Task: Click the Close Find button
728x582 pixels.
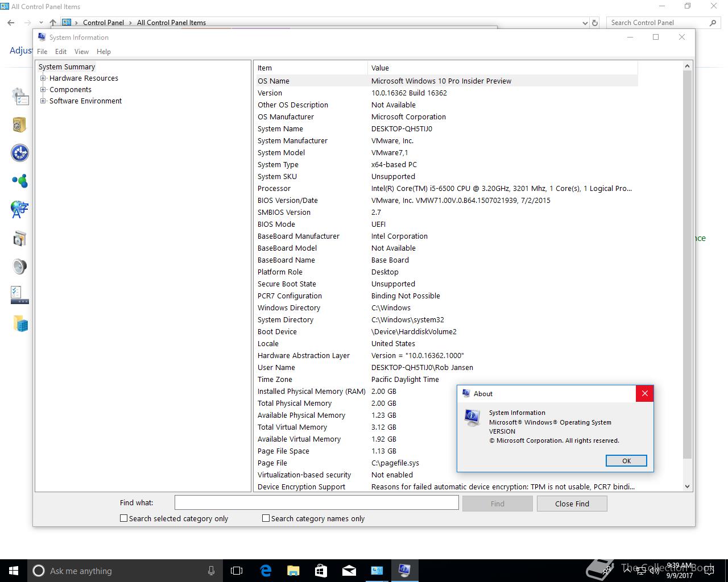Action: pos(572,504)
